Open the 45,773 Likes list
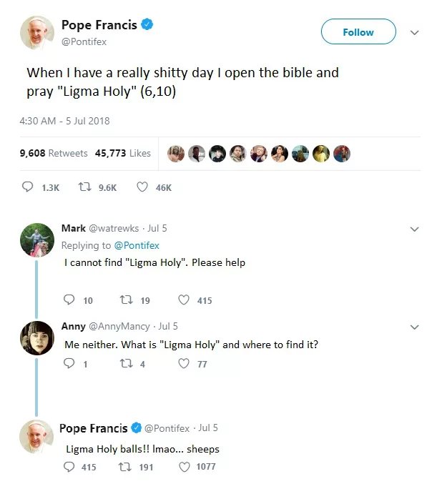This screenshot has height=504, width=442. coord(122,153)
